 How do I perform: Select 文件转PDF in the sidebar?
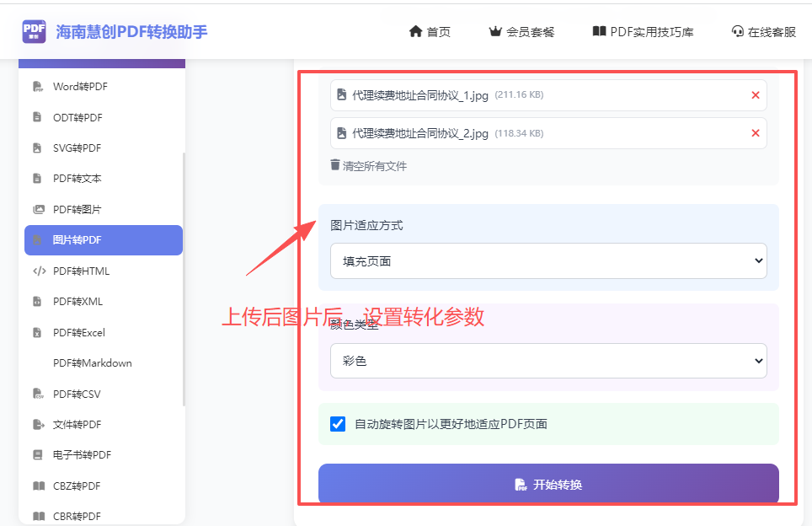click(104, 425)
